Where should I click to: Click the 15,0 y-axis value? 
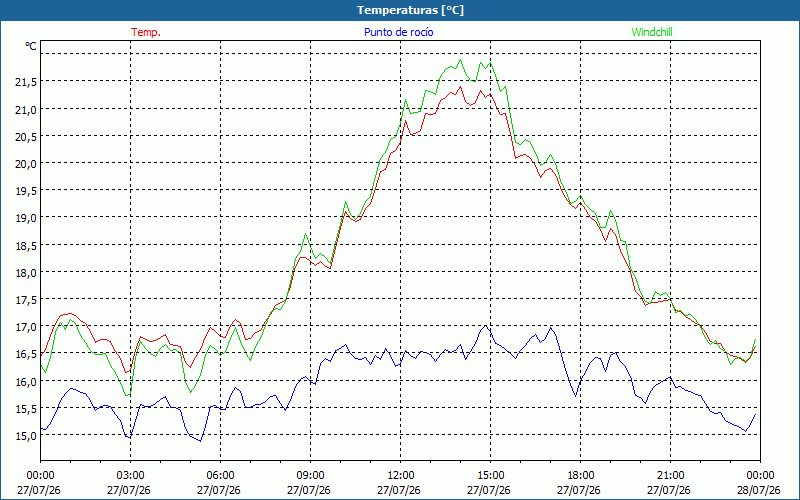[x=26, y=436]
